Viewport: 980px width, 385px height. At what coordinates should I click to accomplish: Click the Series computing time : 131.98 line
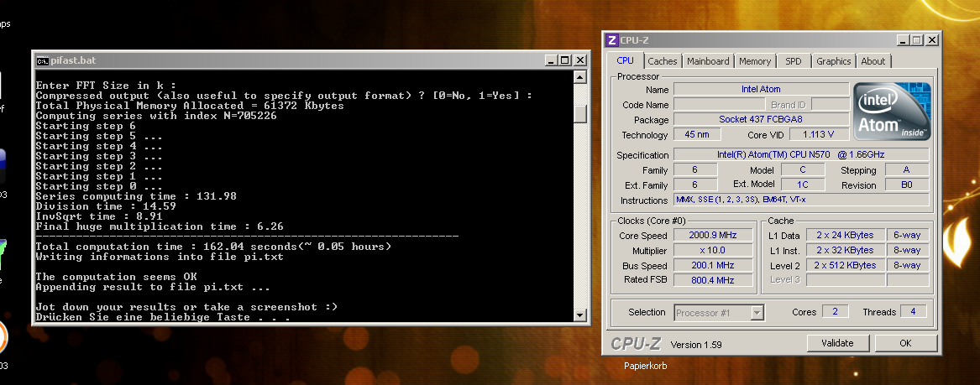(x=136, y=196)
